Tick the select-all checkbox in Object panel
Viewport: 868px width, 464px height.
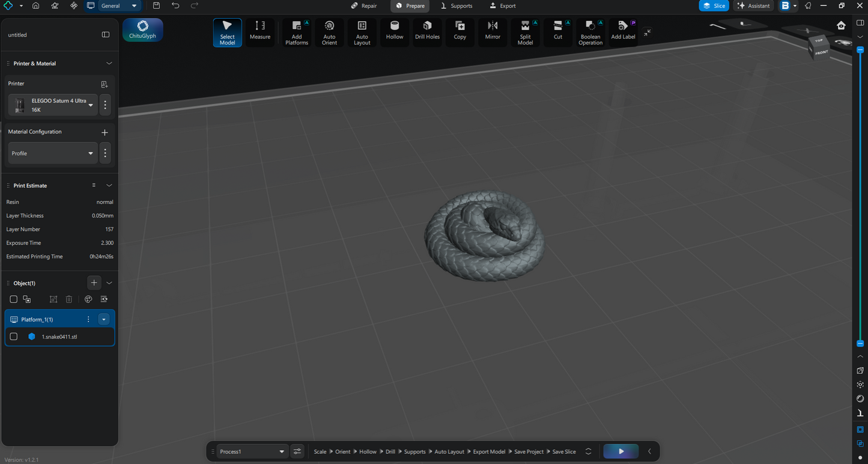pos(14,299)
